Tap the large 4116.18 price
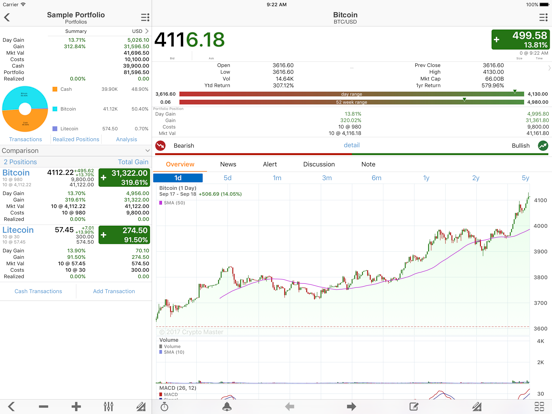552x414 pixels. 189,39
